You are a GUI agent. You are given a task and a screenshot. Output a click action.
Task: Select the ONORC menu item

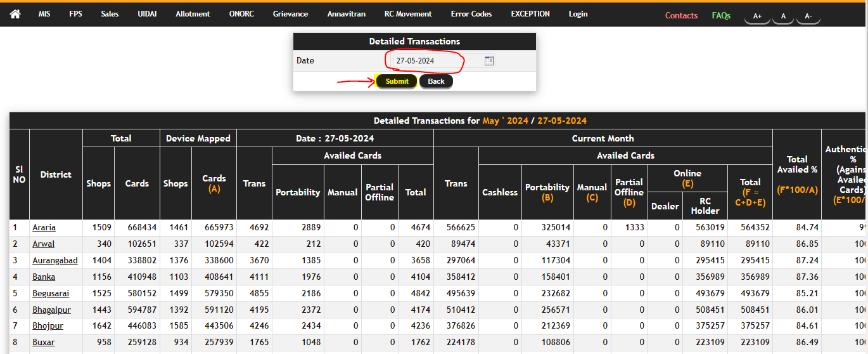coord(241,14)
